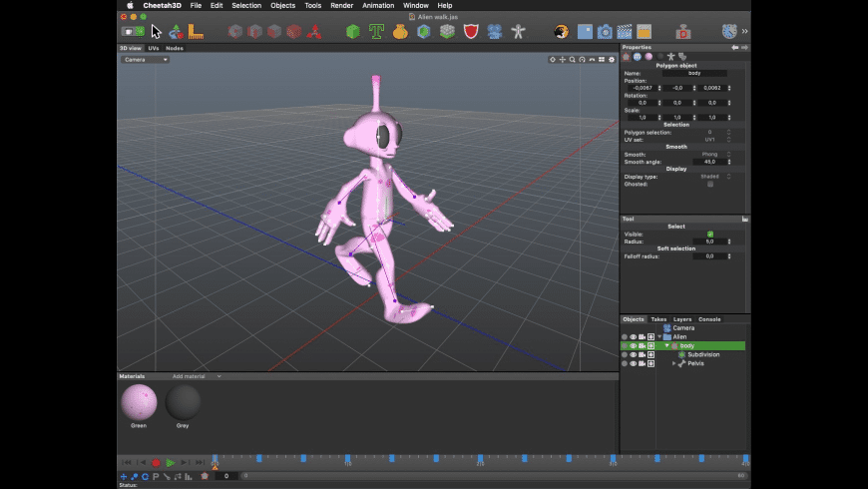
Task: Click the green cube polygon object icon
Action: [352, 31]
